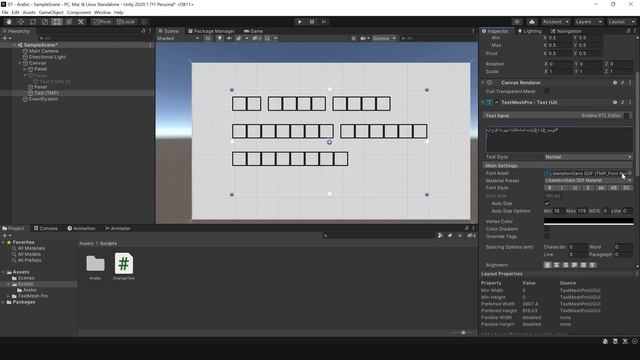The image size is (640, 360).
Task: Toggle scene audio speaker icon
Action: click(229, 38)
